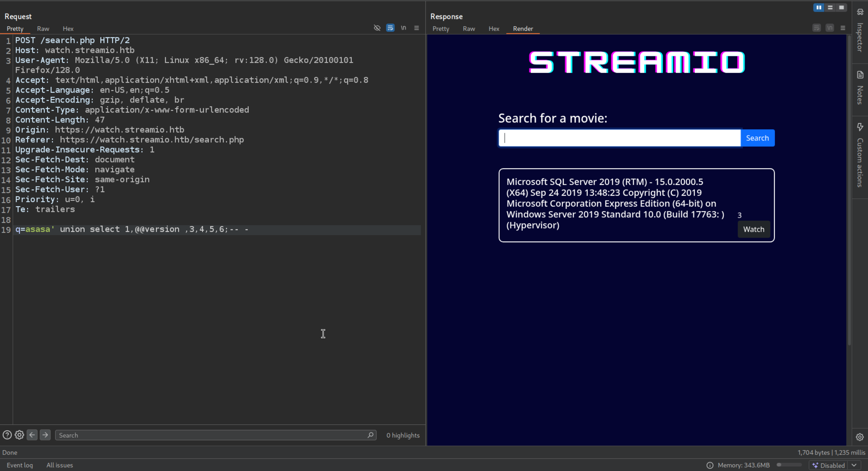Open Request panel hamburger options menu
This screenshot has height=471, width=868.
click(x=416, y=28)
